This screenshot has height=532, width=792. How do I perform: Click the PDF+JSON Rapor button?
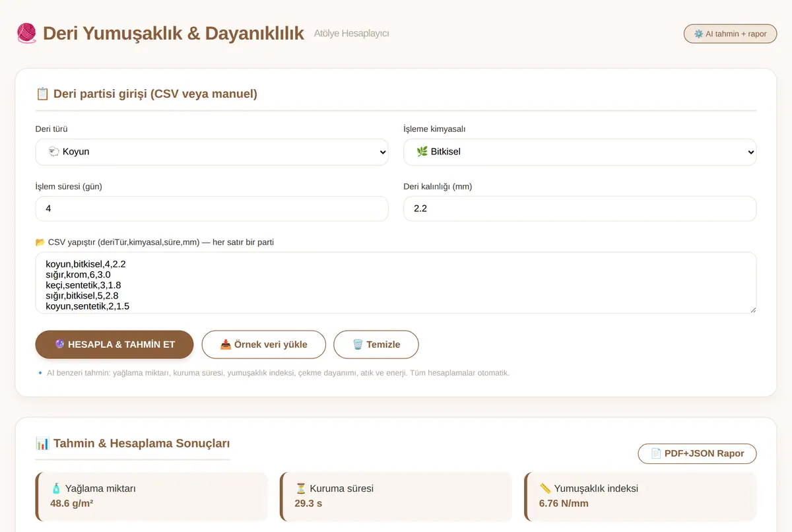coord(697,453)
